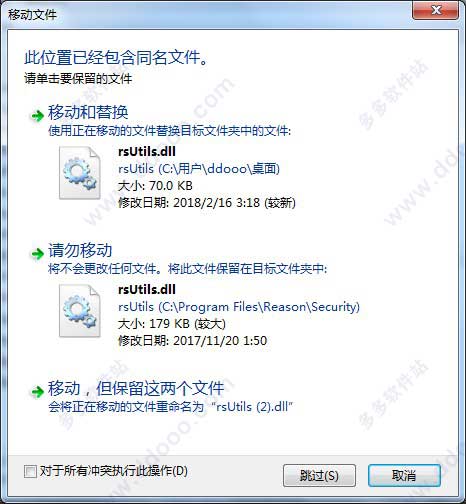Click the rename text "rsUtils (2).dll"
This screenshot has width=466, height=504.
[254, 407]
